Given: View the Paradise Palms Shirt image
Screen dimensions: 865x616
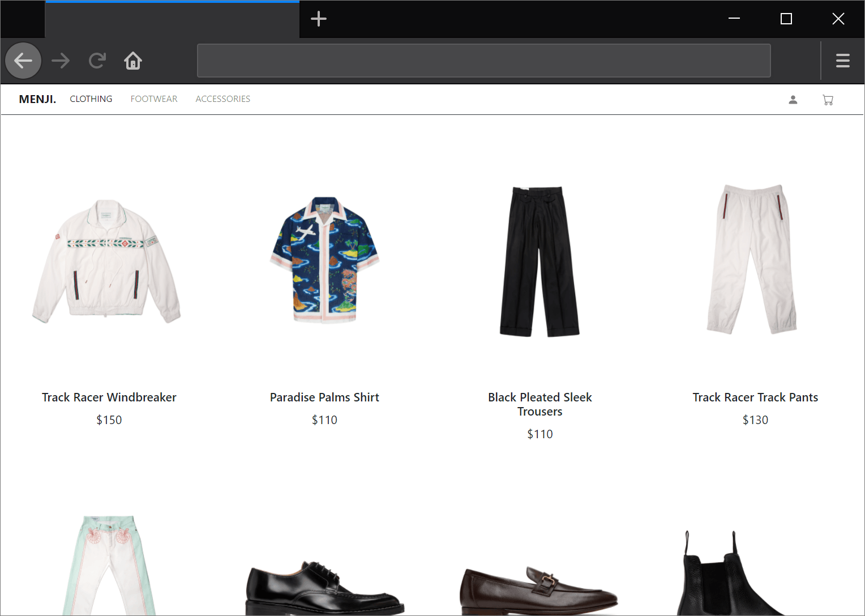Looking at the screenshot, I should (x=324, y=260).
